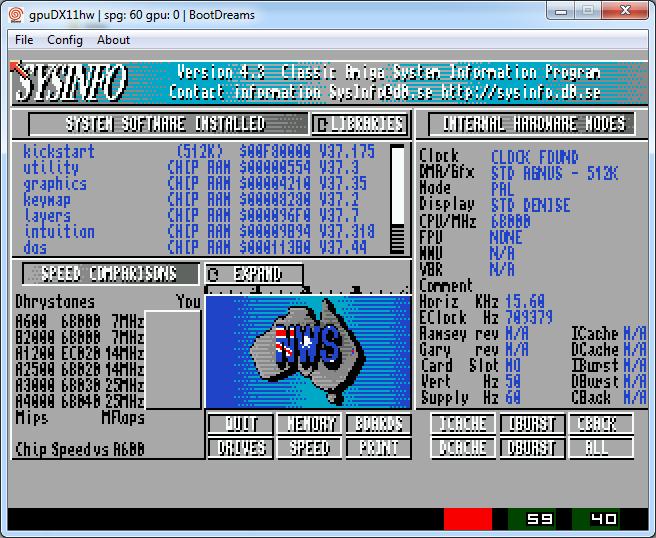Click the 40 counter display
Image resolution: width=656 pixels, height=538 pixels.
(x=596, y=519)
